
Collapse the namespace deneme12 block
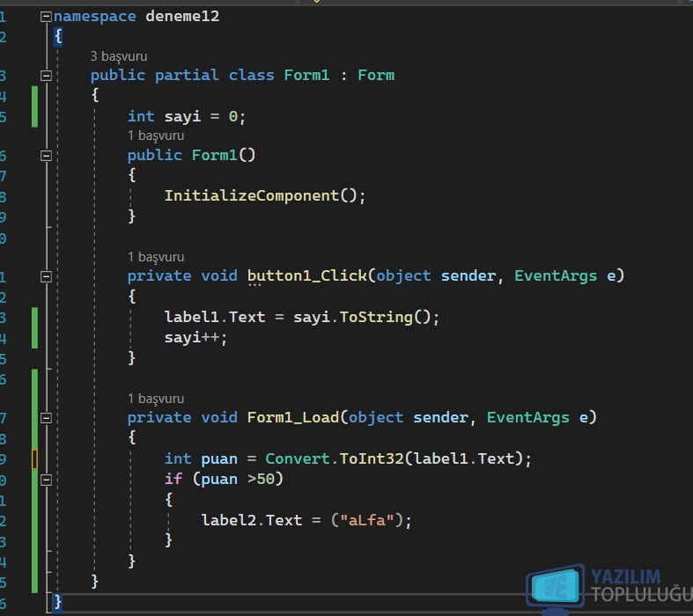click(x=46, y=17)
